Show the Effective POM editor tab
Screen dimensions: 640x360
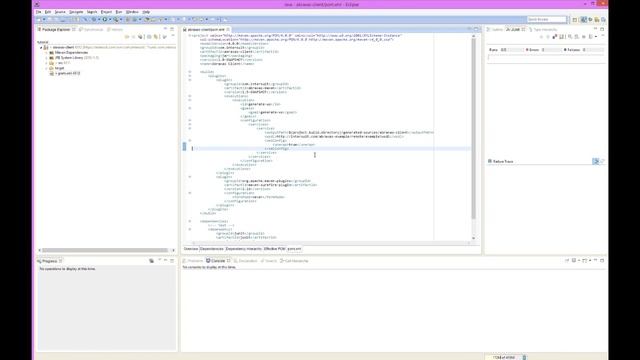[274, 249]
